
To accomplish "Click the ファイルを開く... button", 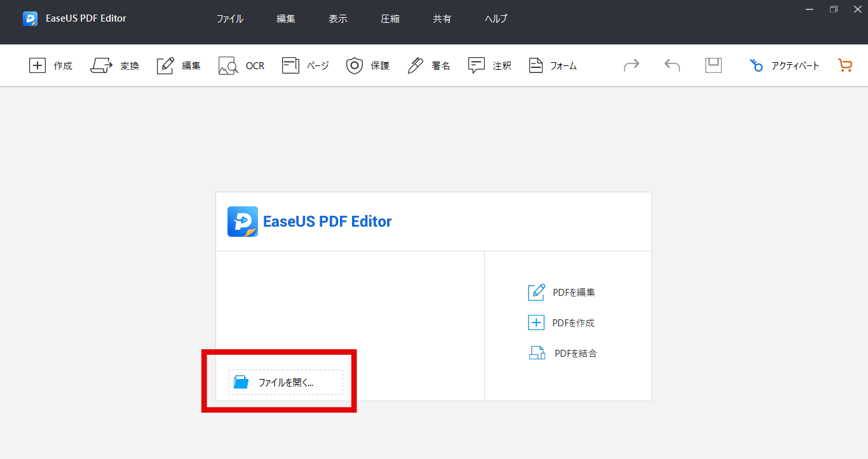I will point(286,382).
